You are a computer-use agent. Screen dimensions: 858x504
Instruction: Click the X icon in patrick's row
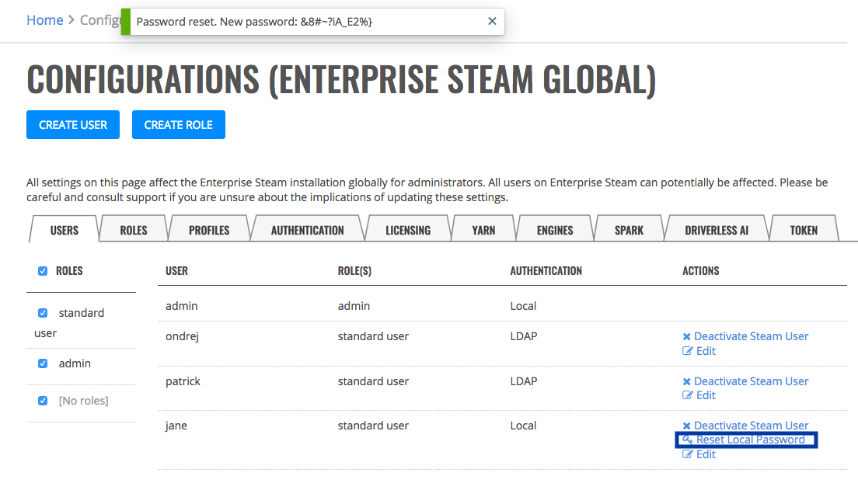tap(687, 381)
